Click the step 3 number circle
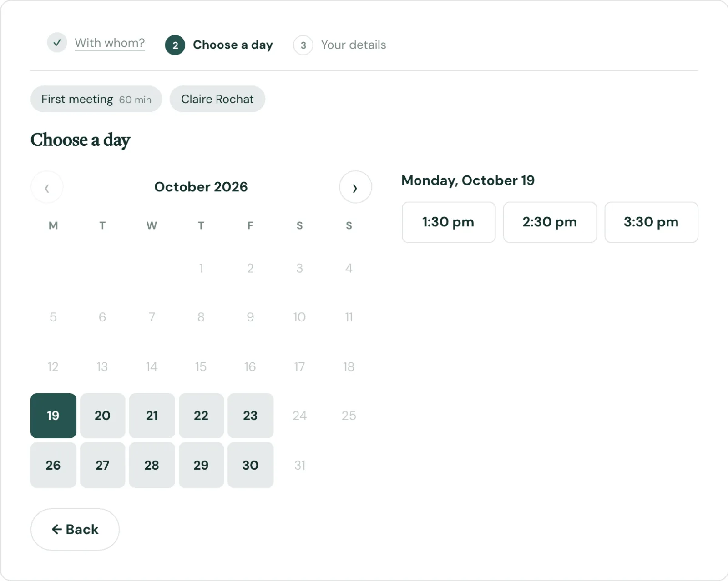Image resolution: width=728 pixels, height=581 pixels. click(303, 45)
